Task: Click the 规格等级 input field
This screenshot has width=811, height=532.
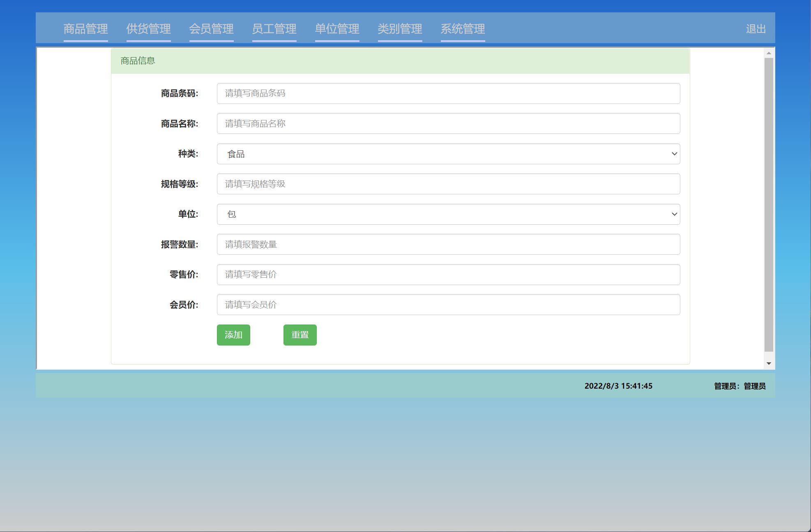Action: [x=449, y=184]
